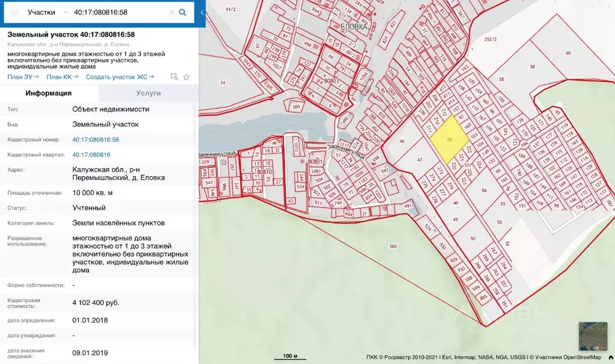Open the План КК link
Screen dimensions: 615x364
[62, 76]
